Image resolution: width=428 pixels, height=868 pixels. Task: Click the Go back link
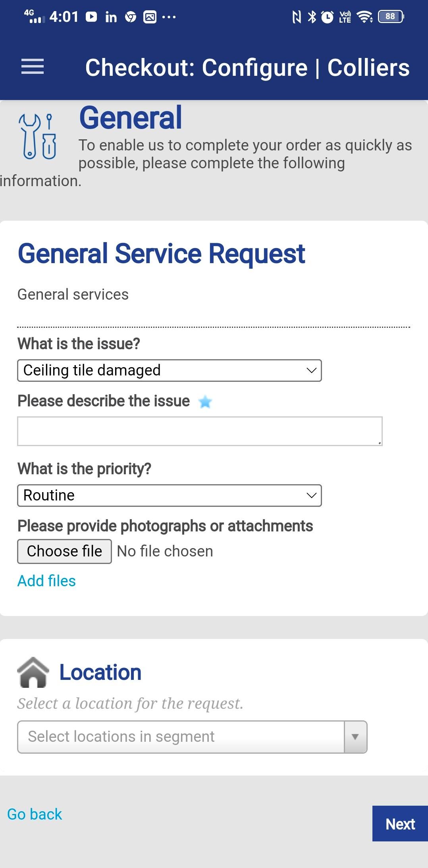click(35, 814)
